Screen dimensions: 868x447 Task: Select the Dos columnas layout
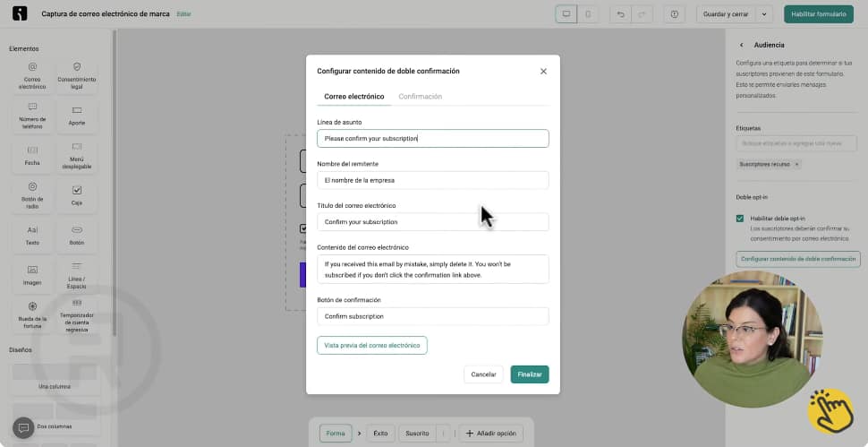[55, 417]
